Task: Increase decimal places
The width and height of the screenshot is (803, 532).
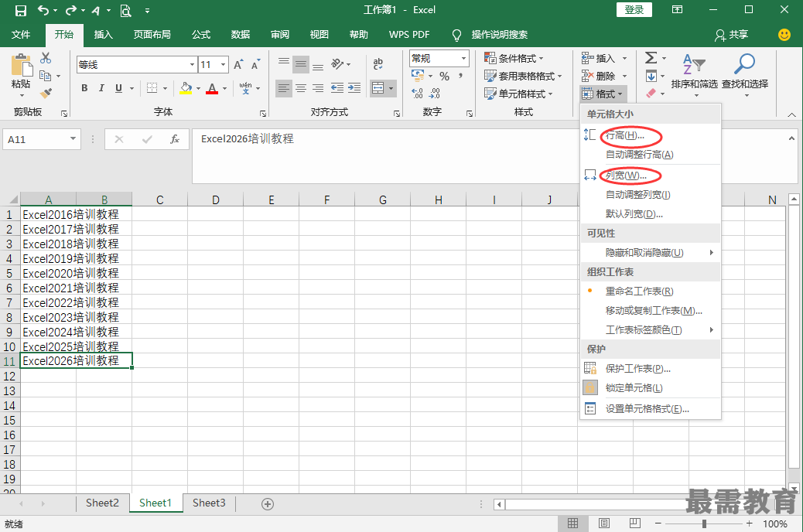Action: (418, 94)
